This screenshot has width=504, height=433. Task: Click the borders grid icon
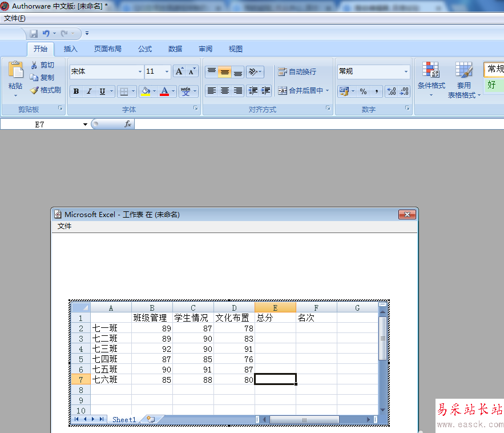tap(124, 91)
